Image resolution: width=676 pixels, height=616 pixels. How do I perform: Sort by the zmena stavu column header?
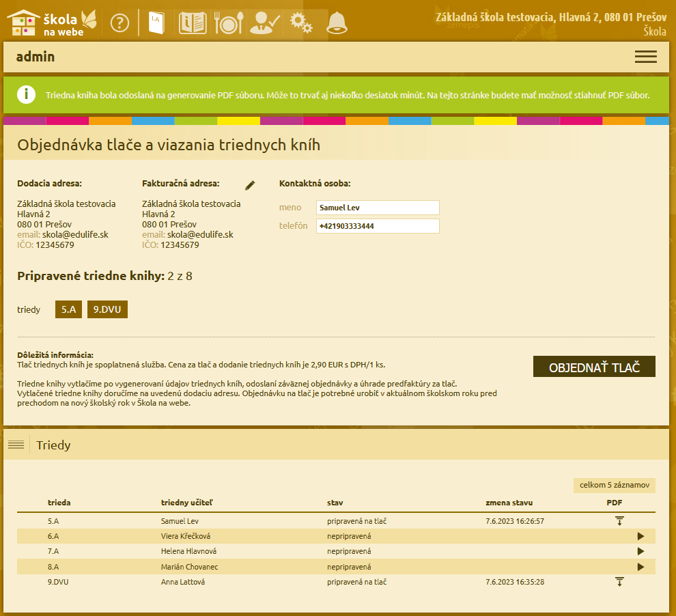point(509,503)
